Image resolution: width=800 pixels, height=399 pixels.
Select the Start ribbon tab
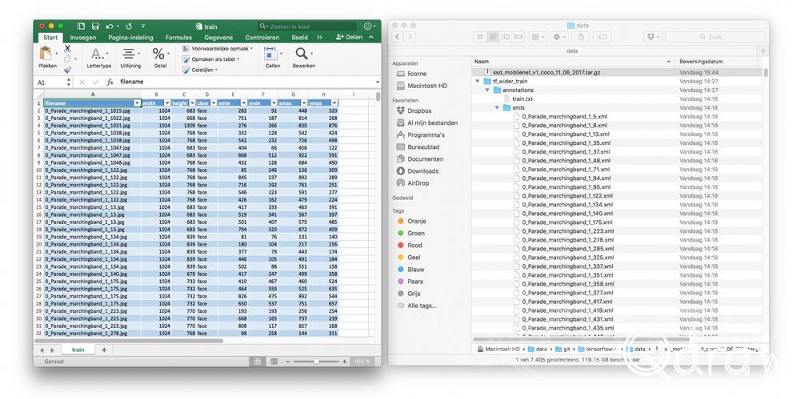pos(50,38)
